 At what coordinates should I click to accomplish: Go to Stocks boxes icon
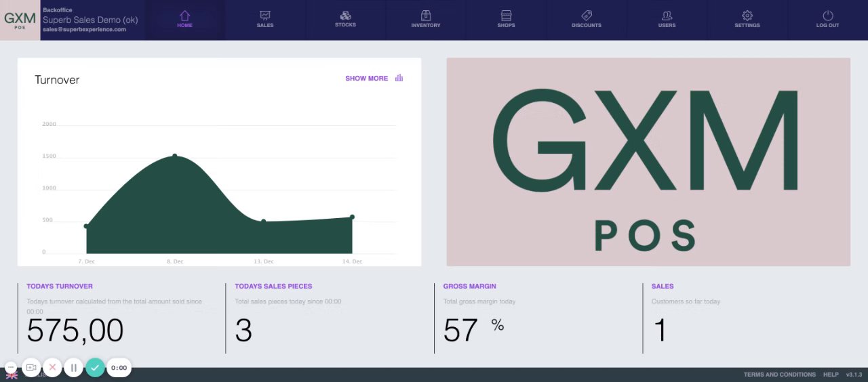pyautogui.click(x=345, y=15)
